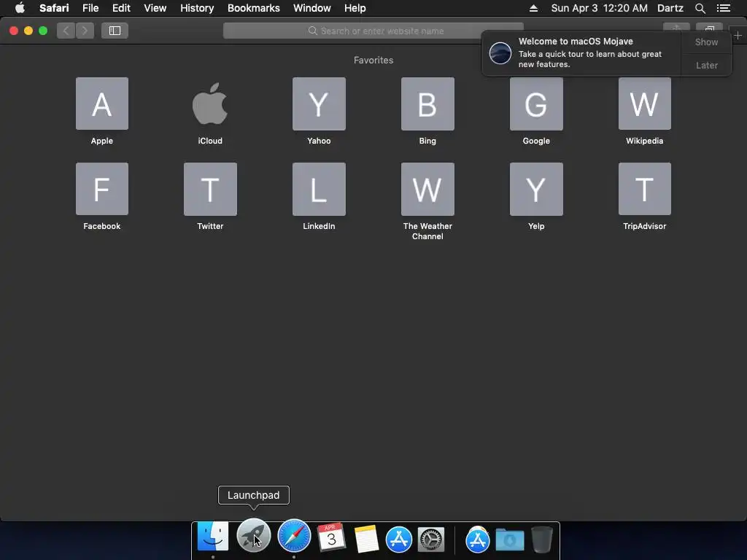
Task: Open the TripAdvisor favorite tile
Action: point(645,189)
